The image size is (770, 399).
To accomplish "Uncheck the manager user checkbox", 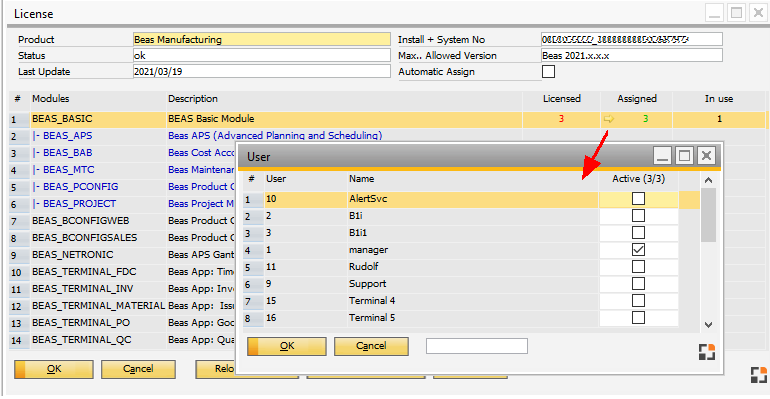I will click(638, 250).
